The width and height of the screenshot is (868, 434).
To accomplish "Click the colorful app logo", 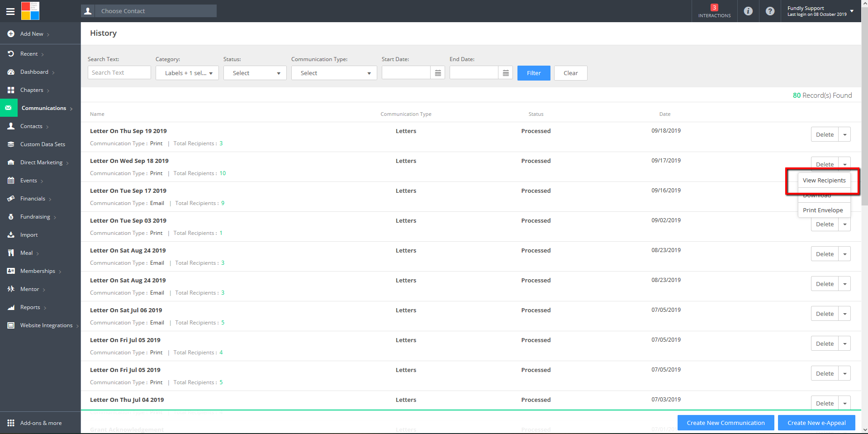I will 30,11.
